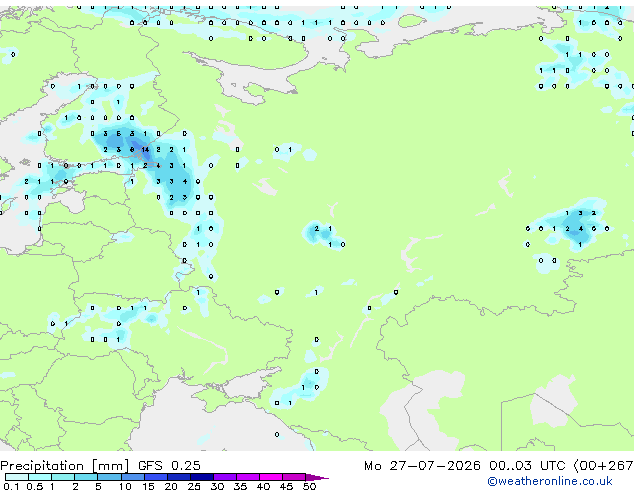
Task: Click the 40–45 mm magenta legend box
Action: [271, 477]
